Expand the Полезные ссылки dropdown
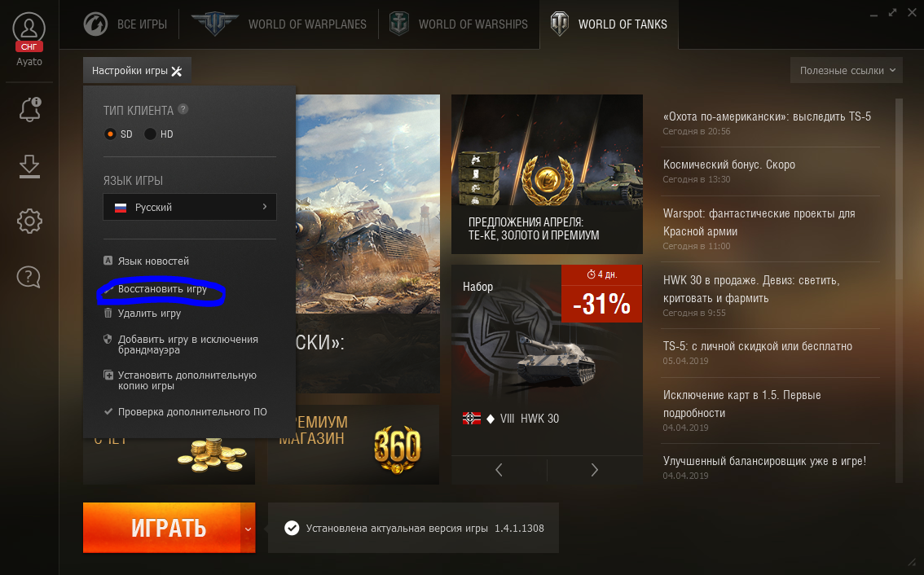Image resolution: width=924 pixels, height=575 pixels. [847, 71]
